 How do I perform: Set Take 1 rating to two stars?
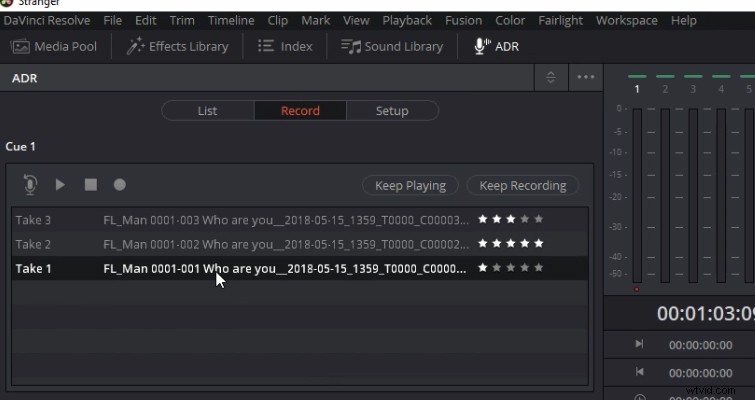point(497,268)
